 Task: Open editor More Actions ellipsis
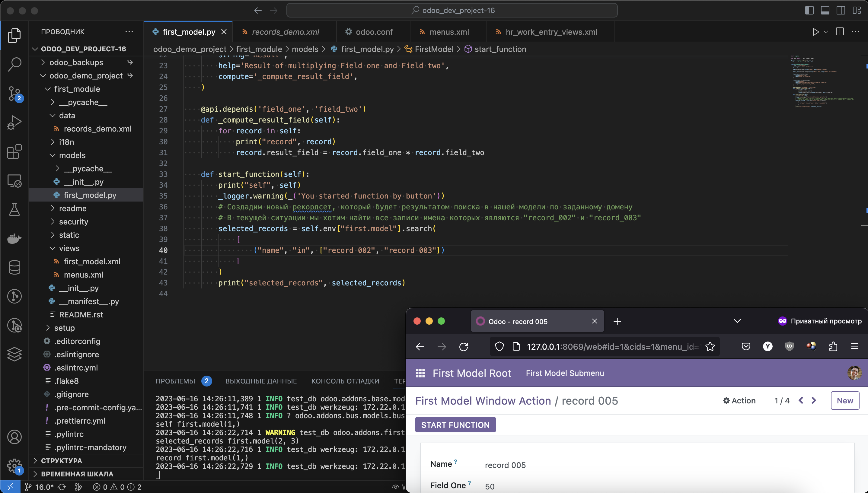click(855, 31)
